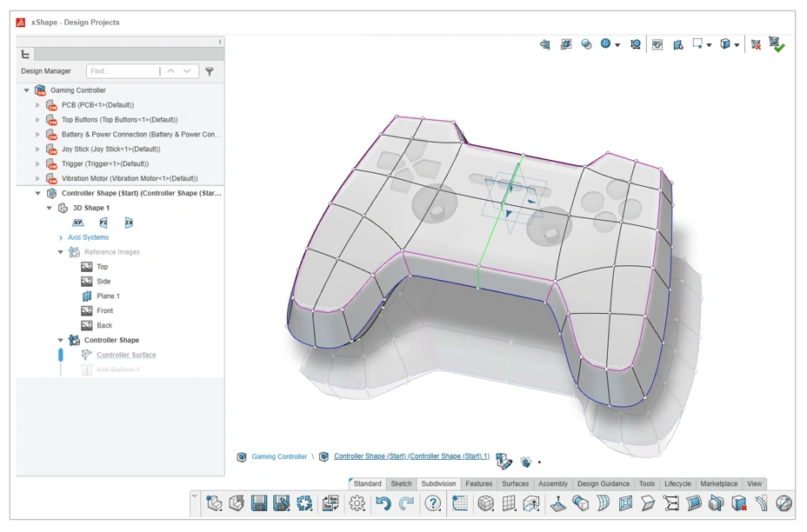Confirm edit with the green checkmark icon
Screen dimensions: 807x532
pyautogui.click(x=777, y=44)
